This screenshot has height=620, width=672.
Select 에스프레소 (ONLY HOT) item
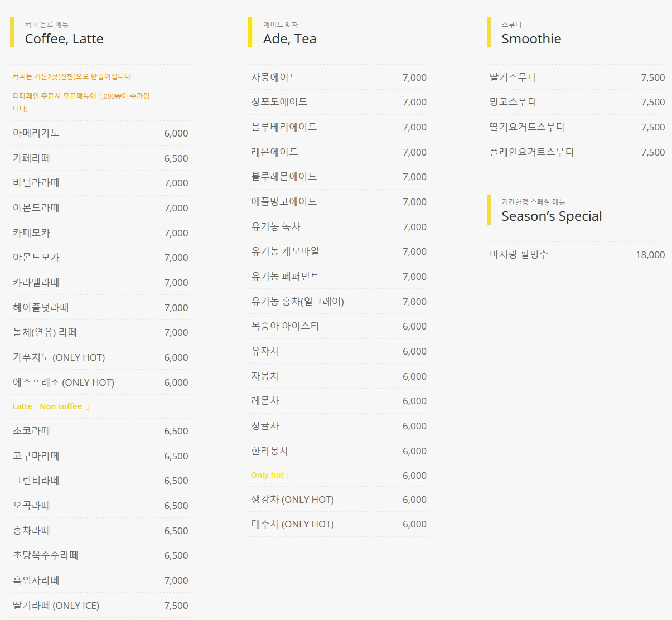coord(64,382)
